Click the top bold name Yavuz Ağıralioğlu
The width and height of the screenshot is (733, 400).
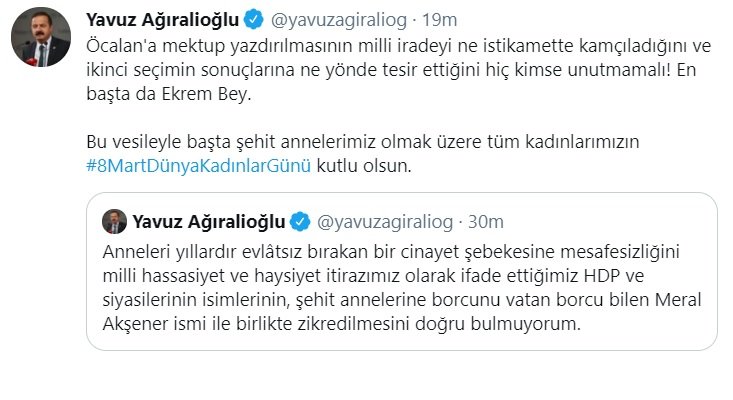click(x=163, y=20)
